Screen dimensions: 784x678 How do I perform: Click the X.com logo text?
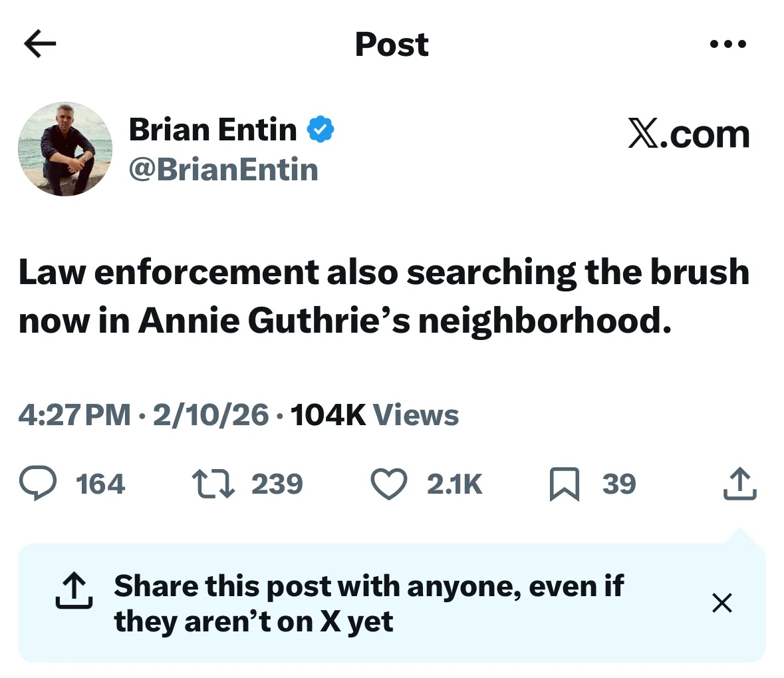[x=688, y=134]
